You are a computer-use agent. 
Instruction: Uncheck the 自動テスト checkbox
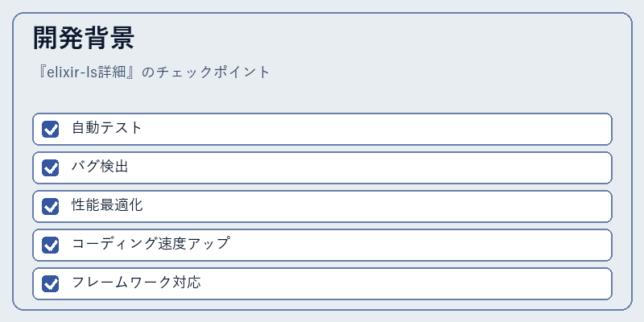click(x=50, y=129)
